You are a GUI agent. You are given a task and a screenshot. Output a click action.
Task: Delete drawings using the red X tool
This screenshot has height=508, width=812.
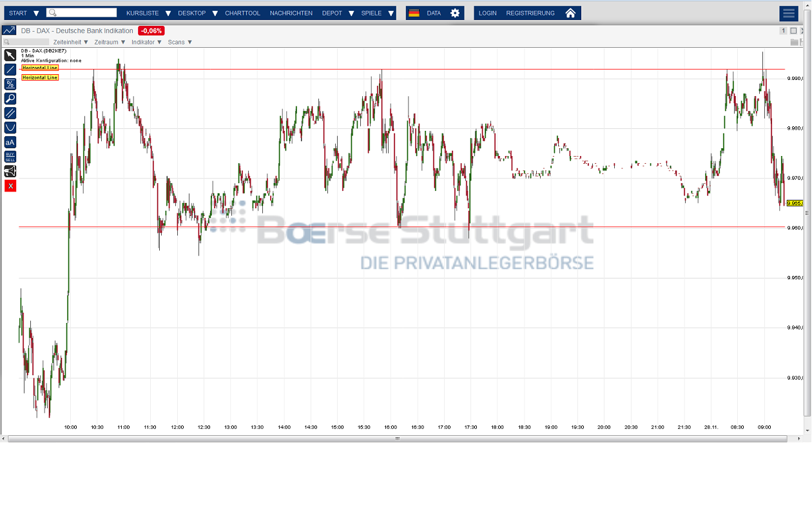click(10, 186)
